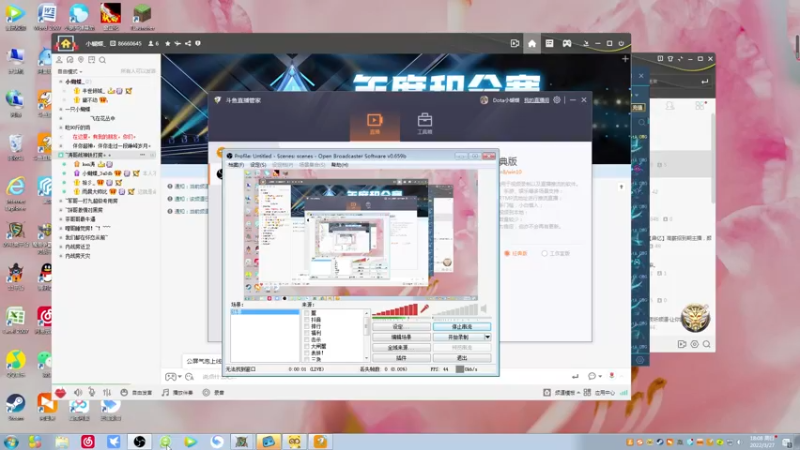The image size is (800, 450).
Task: Click the OBS 编辑场景 button
Action: pyautogui.click(x=401, y=337)
